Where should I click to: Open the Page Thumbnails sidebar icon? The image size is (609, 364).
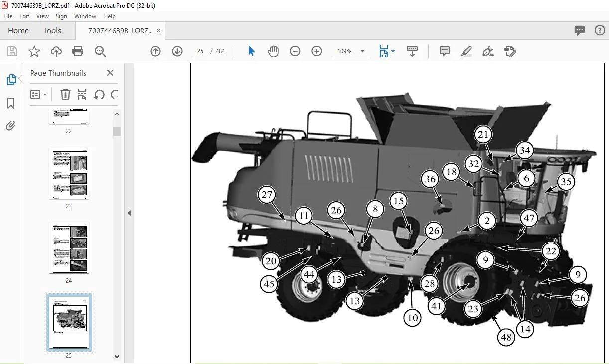tap(11, 80)
